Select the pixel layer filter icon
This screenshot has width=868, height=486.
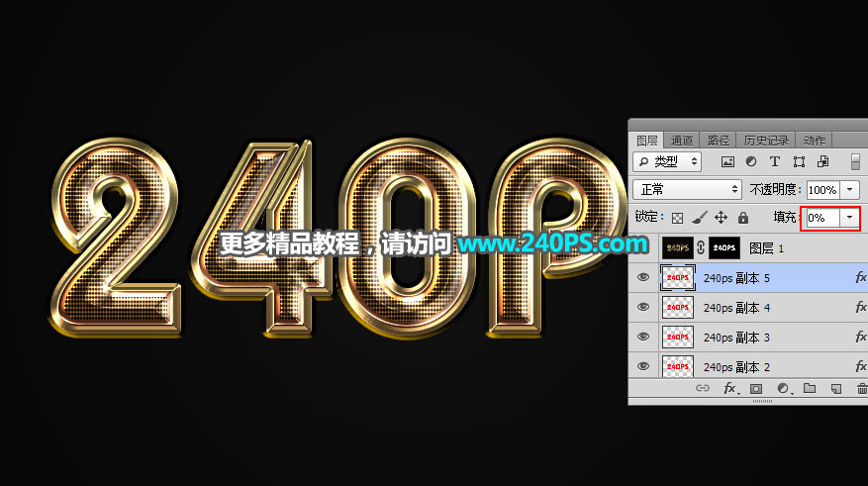point(727,161)
